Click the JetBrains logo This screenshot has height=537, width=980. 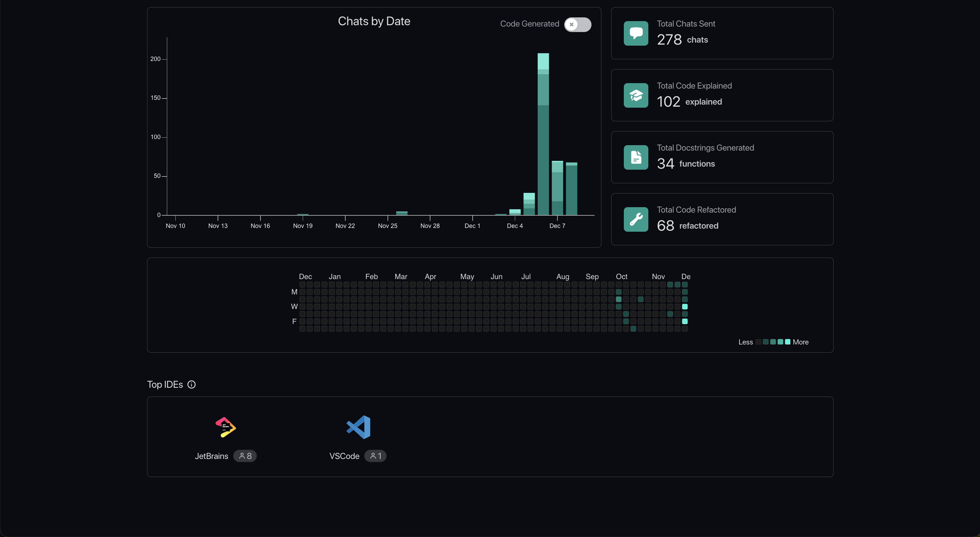click(225, 427)
